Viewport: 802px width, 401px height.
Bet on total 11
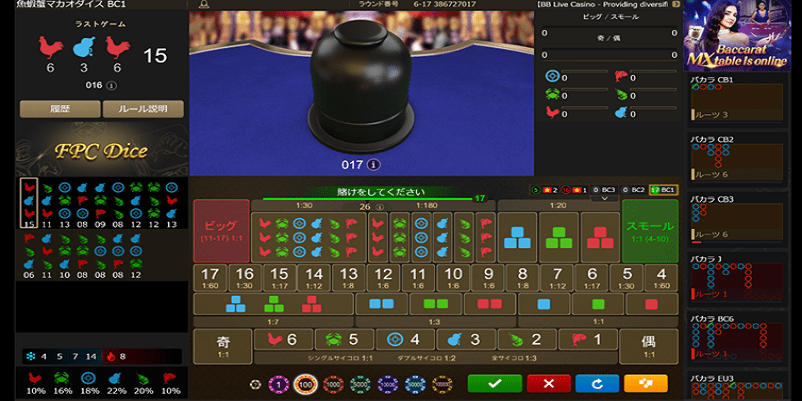pyautogui.click(x=418, y=278)
